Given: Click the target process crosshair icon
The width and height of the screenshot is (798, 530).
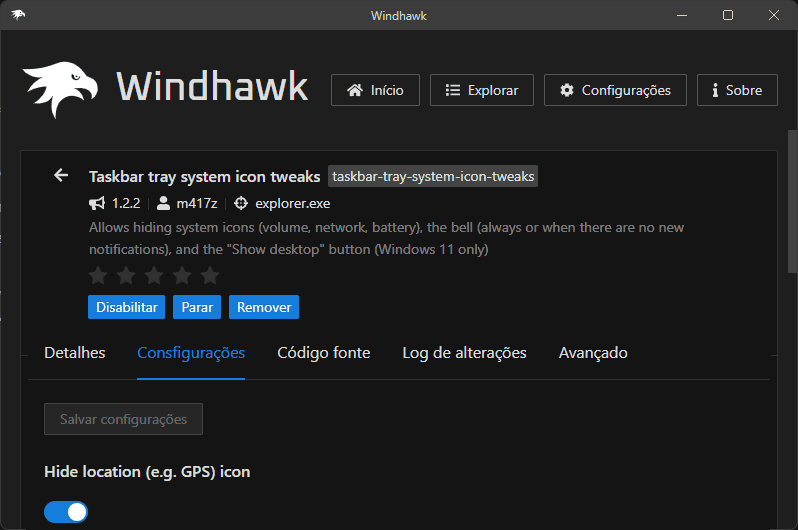Looking at the screenshot, I should (241, 204).
